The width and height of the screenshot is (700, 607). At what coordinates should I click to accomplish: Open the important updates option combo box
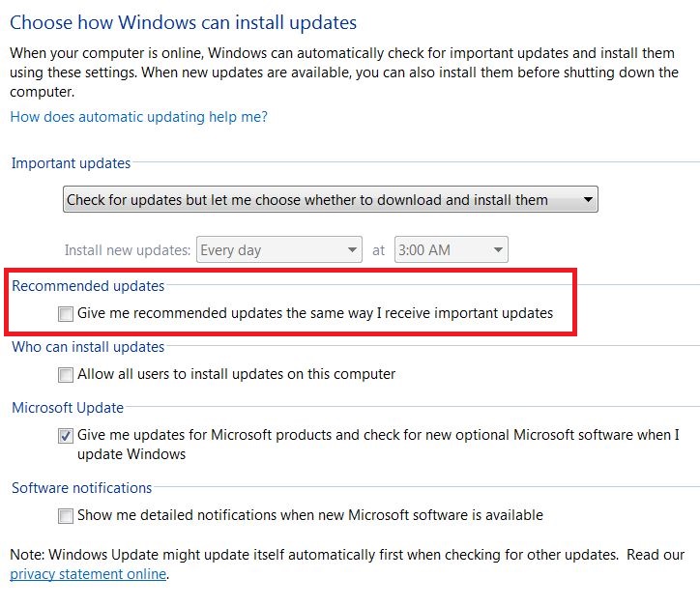pos(331,199)
